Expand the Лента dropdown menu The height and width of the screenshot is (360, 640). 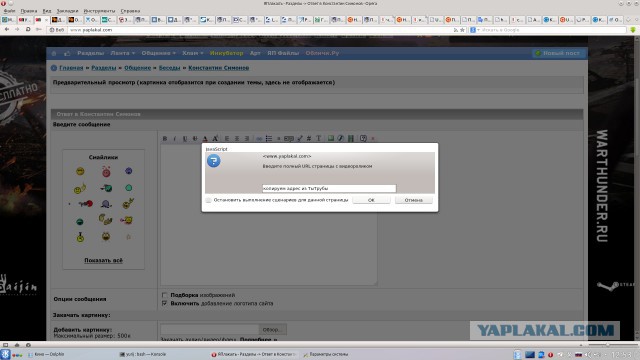122,53
